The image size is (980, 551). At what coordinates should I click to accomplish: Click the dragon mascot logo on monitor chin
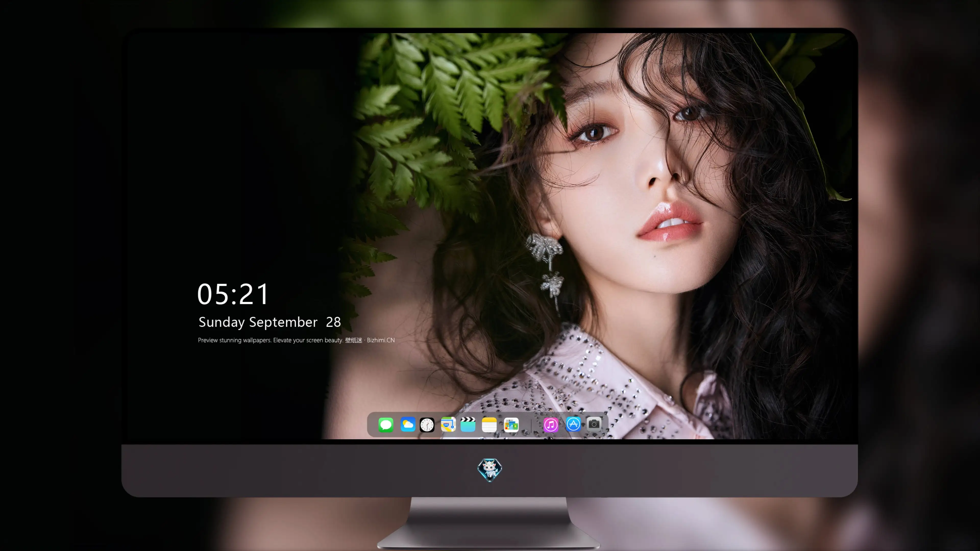coord(490,470)
